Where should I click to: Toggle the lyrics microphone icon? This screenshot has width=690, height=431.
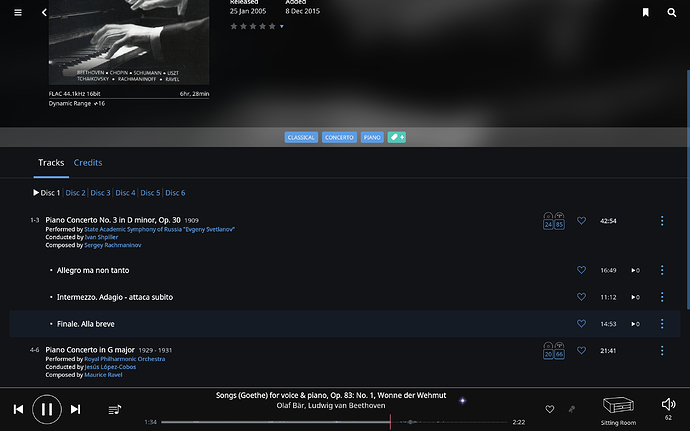click(x=572, y=409)
